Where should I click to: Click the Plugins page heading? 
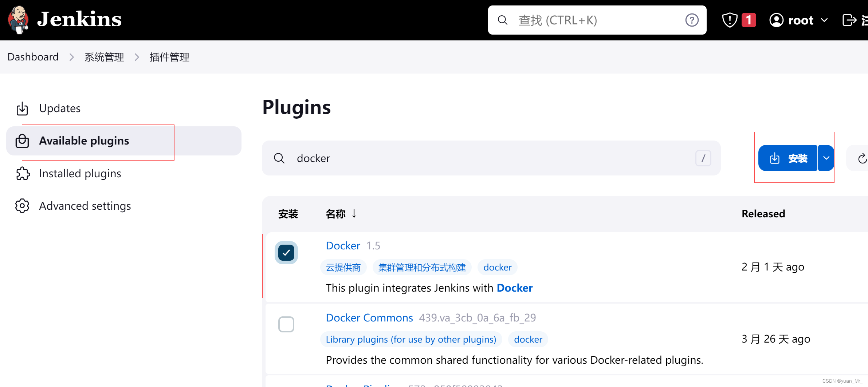(x=296, y=107)
